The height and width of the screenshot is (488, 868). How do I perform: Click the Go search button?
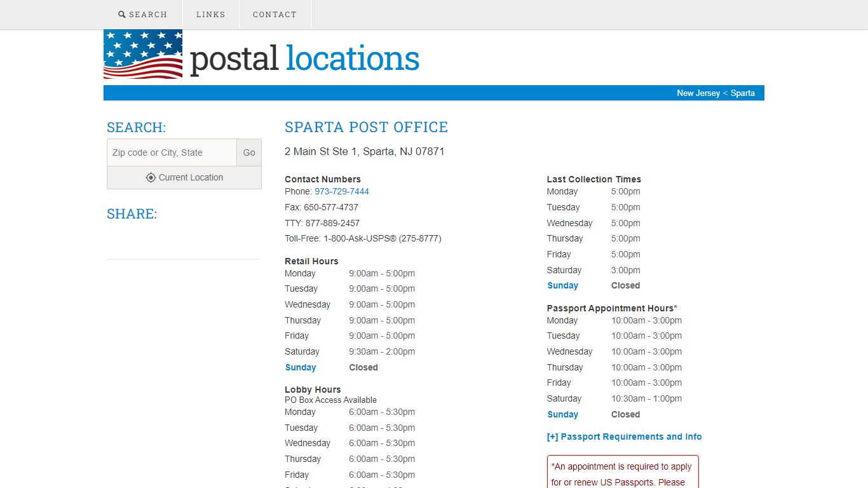[249, 152]
